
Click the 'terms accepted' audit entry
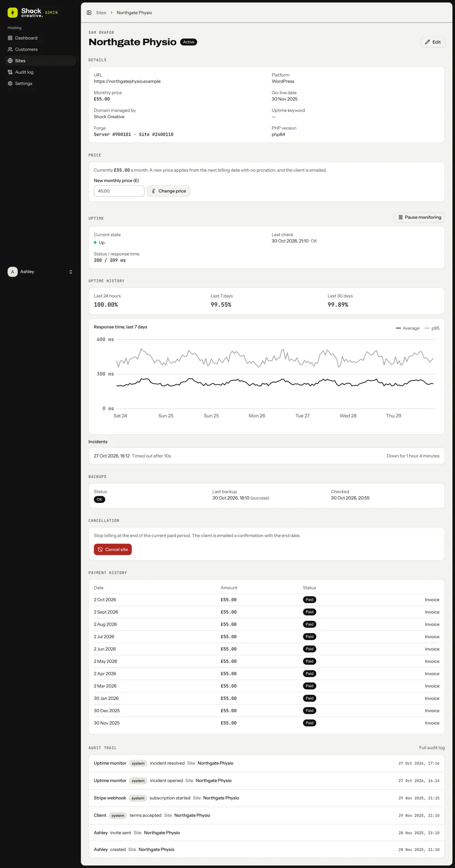267,815
